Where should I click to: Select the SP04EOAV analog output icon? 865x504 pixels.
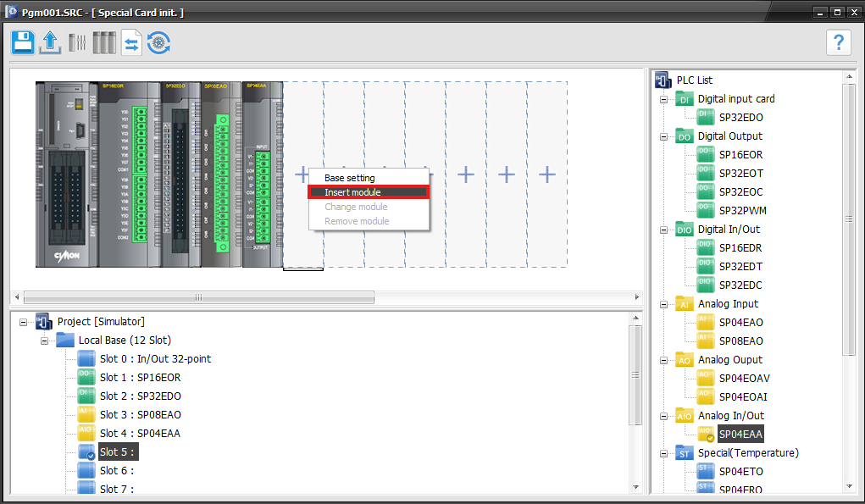point(705,378)
